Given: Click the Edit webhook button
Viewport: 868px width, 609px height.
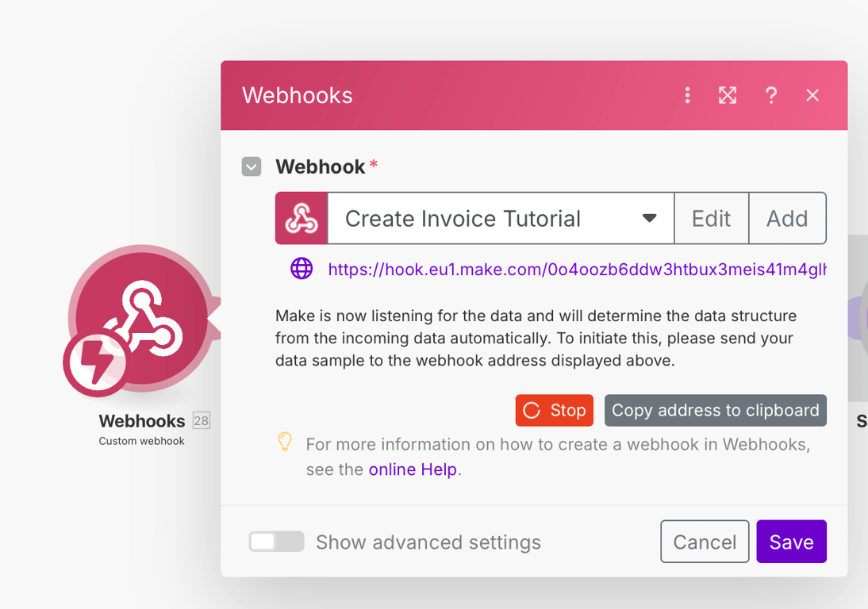Looking at the screenshot, I should tap(712, 219).
